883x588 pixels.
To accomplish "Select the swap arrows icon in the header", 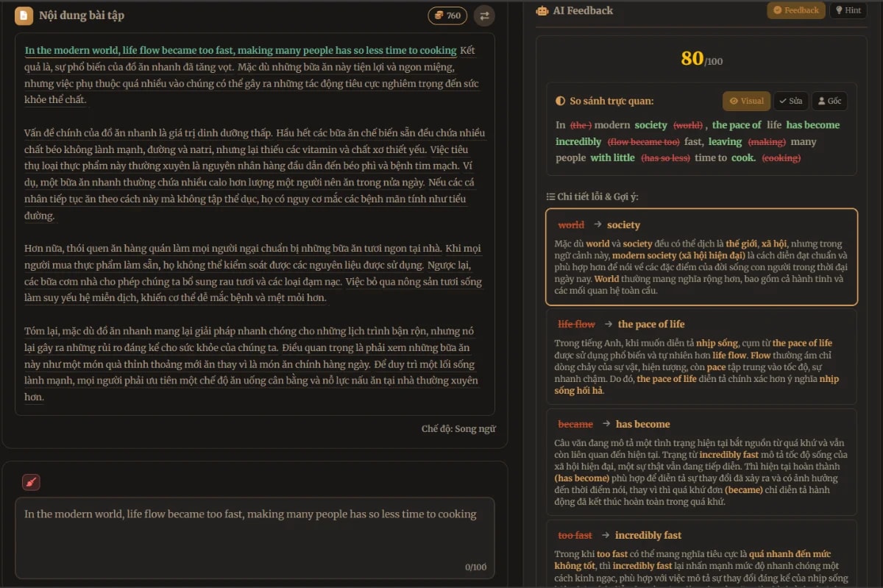I will click(484, 15).
